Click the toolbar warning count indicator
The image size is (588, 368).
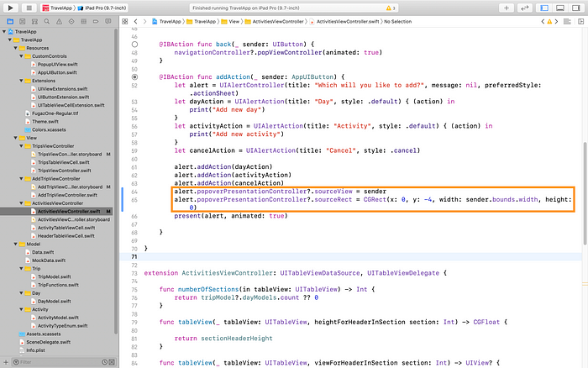tap(391, 8)
